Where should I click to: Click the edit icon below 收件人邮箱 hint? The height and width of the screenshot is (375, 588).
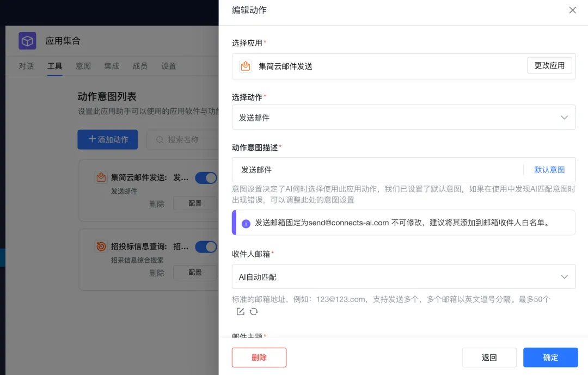pos(241,312)
